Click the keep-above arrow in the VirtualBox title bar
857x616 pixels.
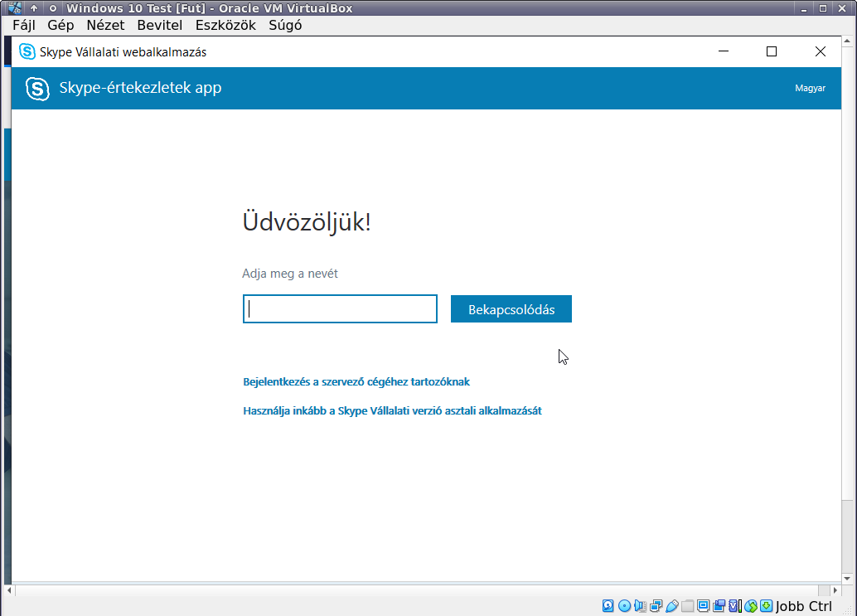tap(34, 8)
